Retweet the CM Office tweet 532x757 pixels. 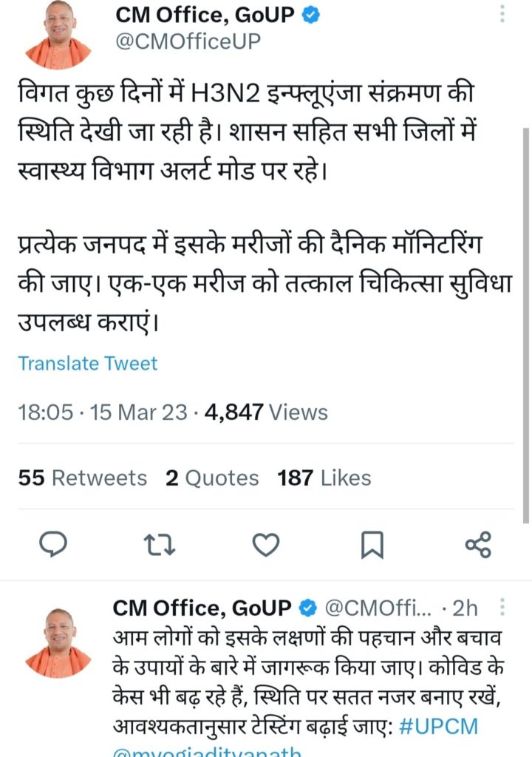tap(159, 546)
